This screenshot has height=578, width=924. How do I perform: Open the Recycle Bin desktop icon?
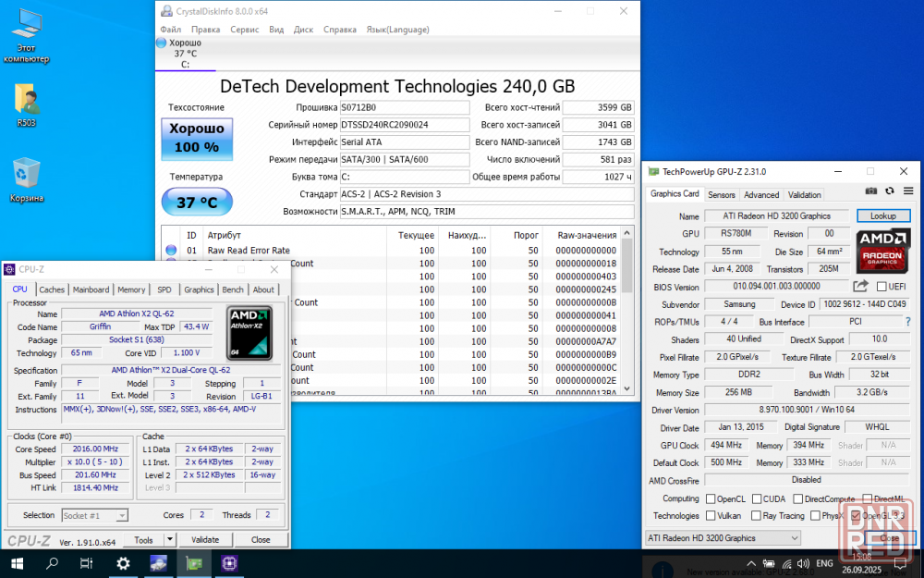(x=26, y=174)
